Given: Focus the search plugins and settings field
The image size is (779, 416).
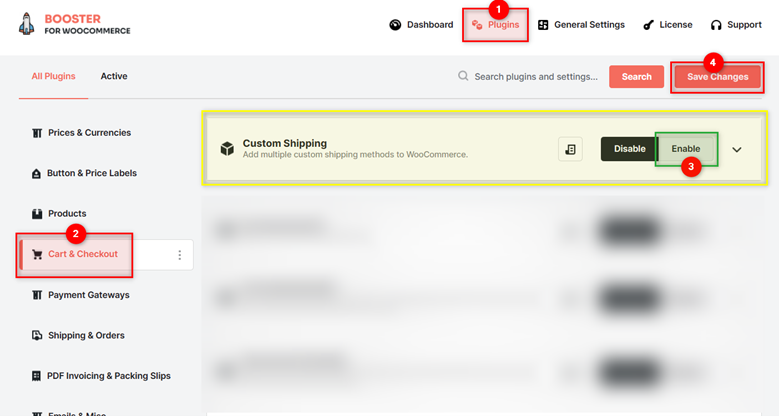Looking at the screenshot, I should point(536,77).
